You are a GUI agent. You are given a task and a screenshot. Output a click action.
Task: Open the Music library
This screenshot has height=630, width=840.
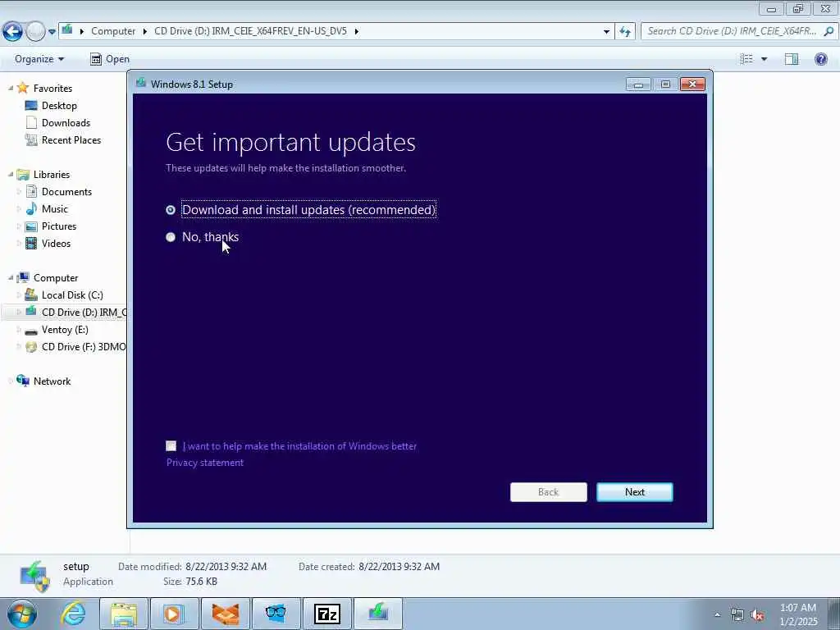[x=55, y=209]
